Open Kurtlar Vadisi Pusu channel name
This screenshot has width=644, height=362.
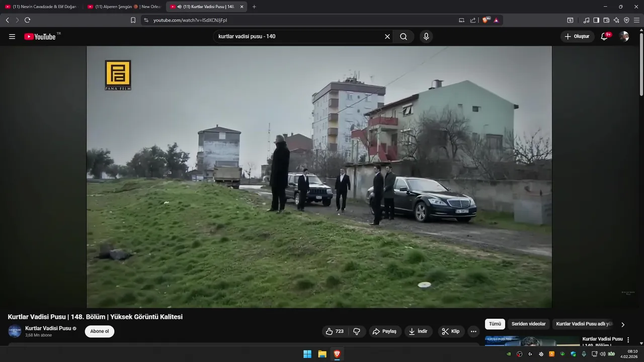[48, 328]
